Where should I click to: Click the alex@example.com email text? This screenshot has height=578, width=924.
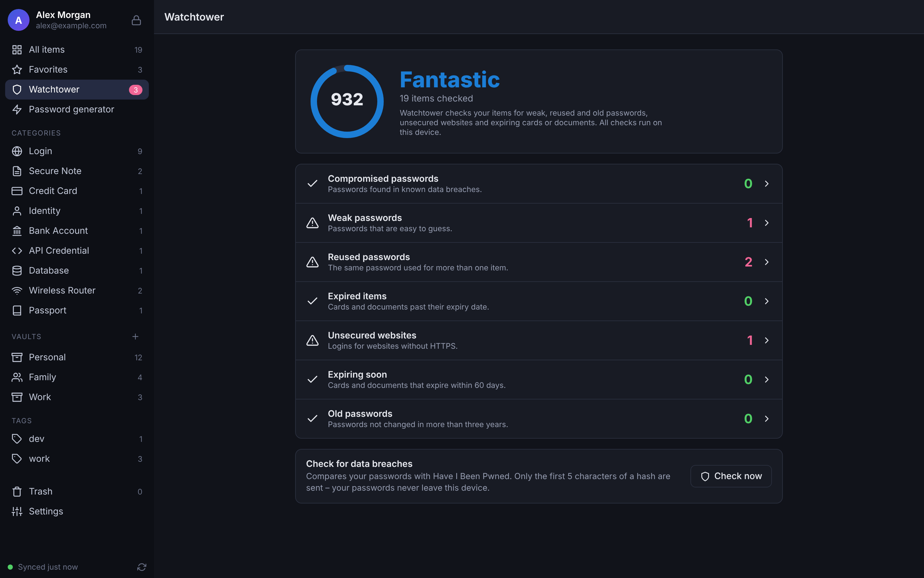tap(71, 26)
